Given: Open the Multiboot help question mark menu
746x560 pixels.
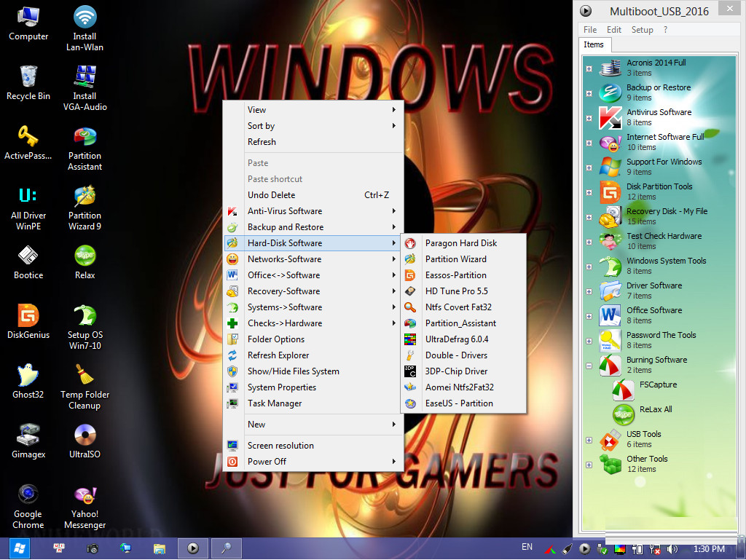Looking at the screenshot, I should click(x=666, y=29).
